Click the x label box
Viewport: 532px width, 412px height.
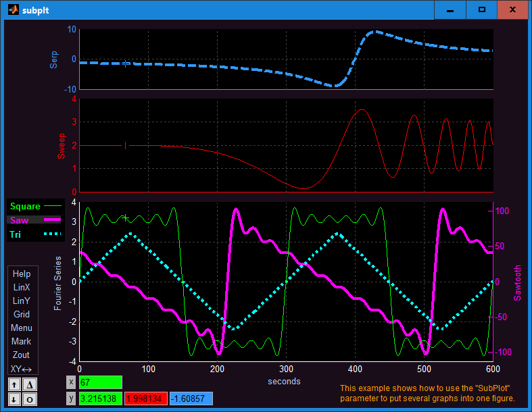point(71,382)
